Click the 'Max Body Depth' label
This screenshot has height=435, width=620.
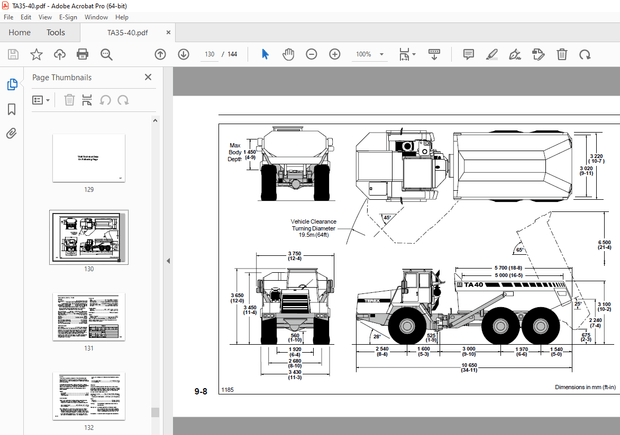pos(235,152)
